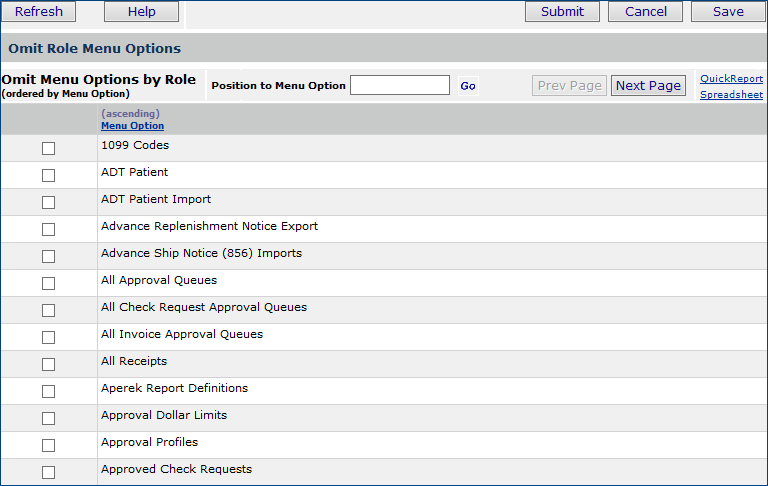Image resolution: width=768 pixels, height=486 pixels.
Task: Mark the All Receipts checkbox
Action: pos(48,365)
